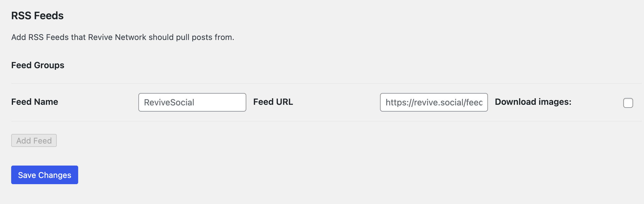
Task: Click the Download images label text
Action: (x=533, y=102)
